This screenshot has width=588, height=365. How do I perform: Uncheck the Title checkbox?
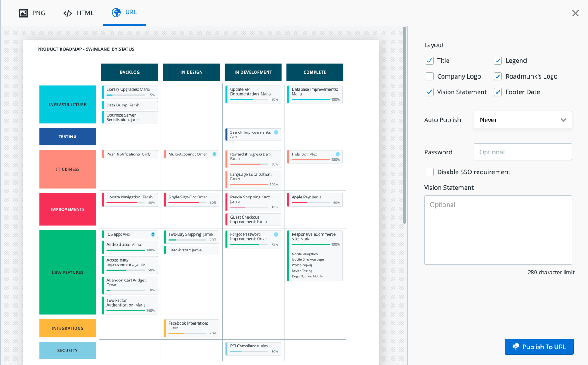coord(429,60)
